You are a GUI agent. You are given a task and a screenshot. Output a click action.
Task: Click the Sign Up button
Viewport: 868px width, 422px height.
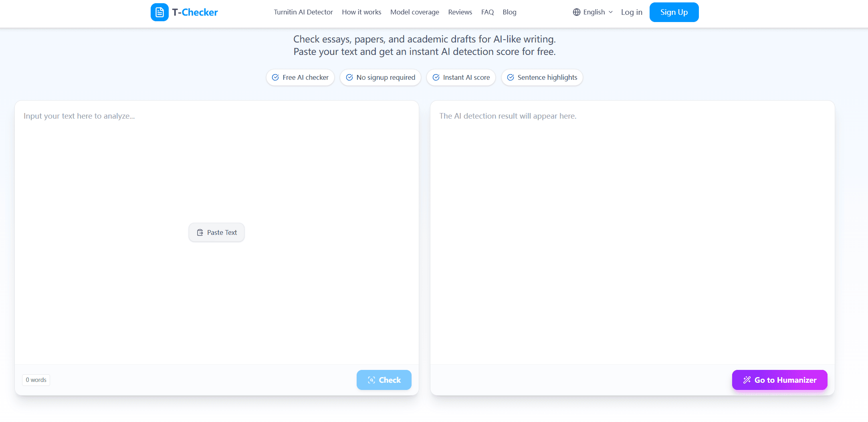point(674,12)
